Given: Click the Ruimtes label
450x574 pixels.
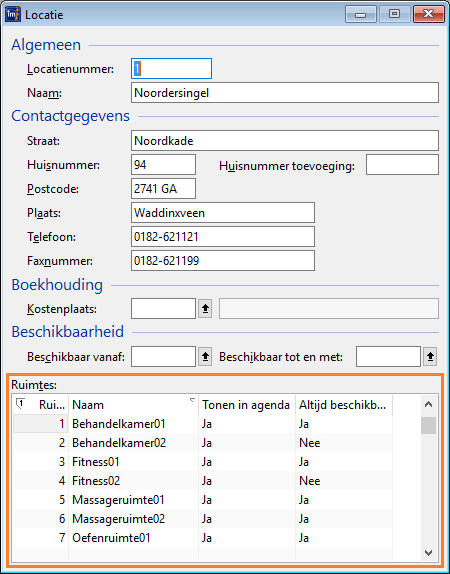Looking at the screenshot, I should coord(34,385).
